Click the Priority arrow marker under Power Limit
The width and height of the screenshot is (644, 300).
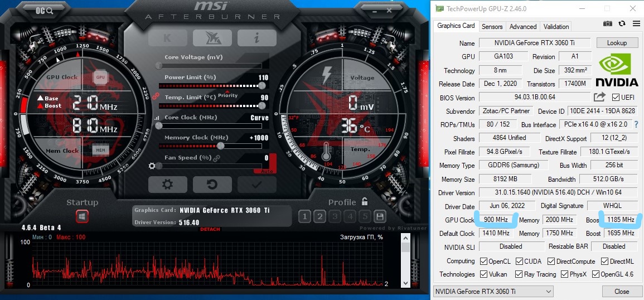[x=227, y=91]
